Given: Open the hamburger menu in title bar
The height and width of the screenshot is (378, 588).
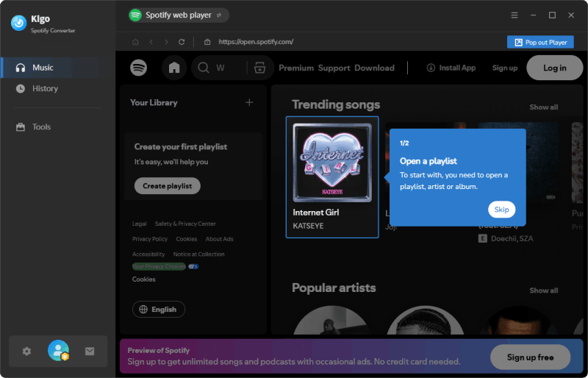Looking at the screenshot, I should click(514, 15).
